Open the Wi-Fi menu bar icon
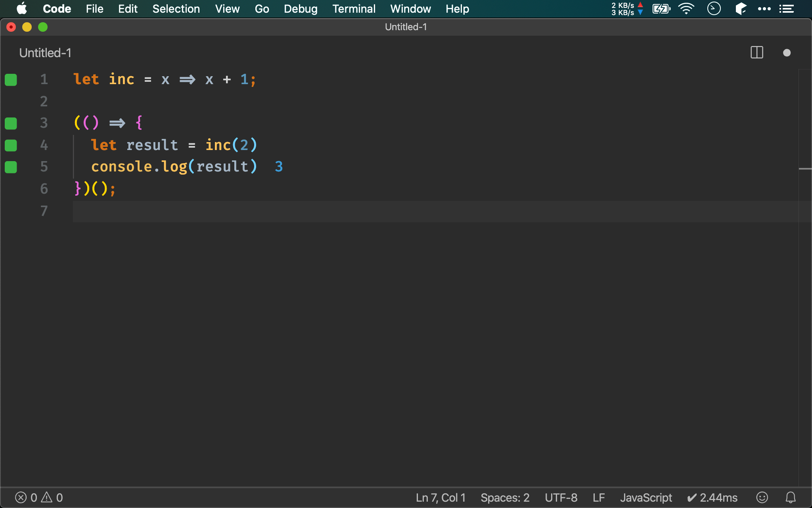 click(686, 9)
